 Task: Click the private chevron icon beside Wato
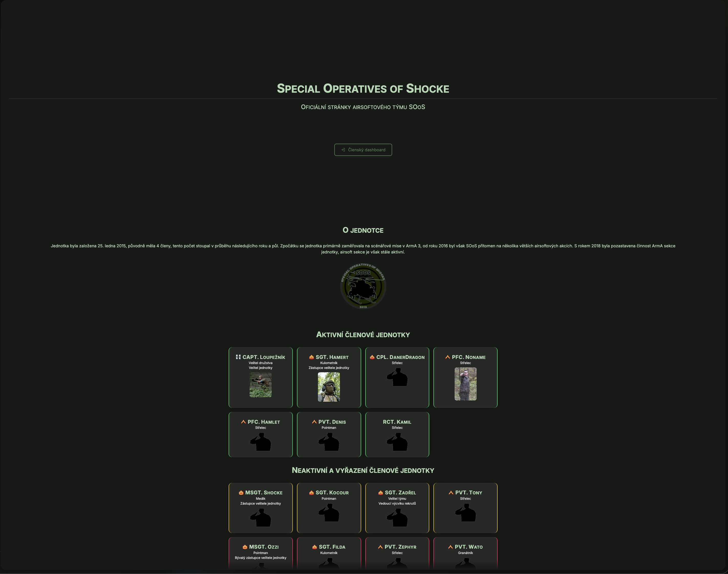tap(450, 547)
